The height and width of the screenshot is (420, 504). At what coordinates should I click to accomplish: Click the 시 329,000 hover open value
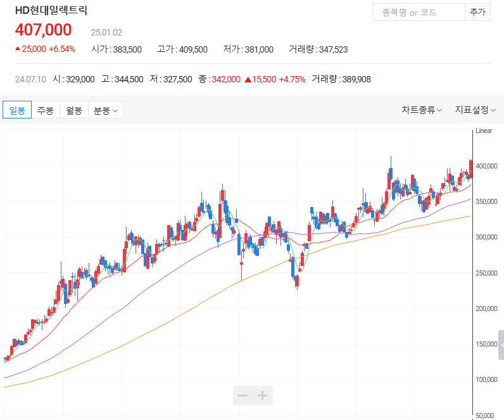(73, 79)
